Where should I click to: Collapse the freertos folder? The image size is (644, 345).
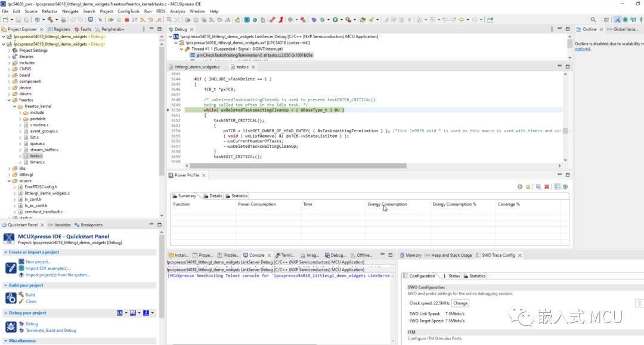pyautogui.click(x=9, y=100)
